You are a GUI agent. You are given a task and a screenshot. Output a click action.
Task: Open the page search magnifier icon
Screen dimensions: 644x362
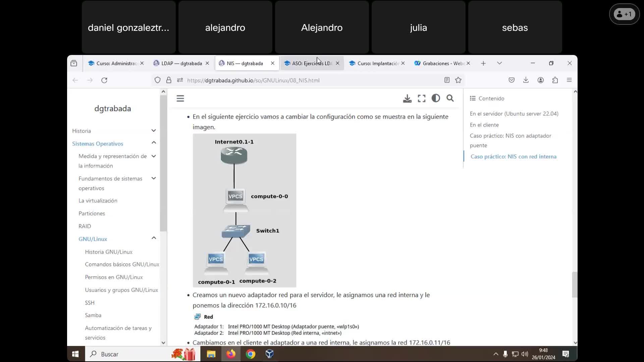tap(450, 98)
